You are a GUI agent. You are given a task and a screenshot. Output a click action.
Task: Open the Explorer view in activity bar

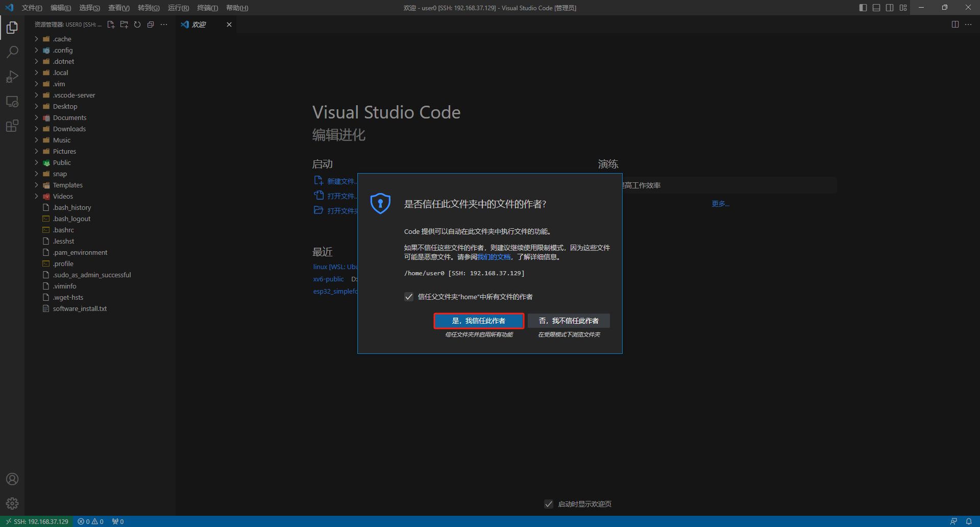pos(12,28)
